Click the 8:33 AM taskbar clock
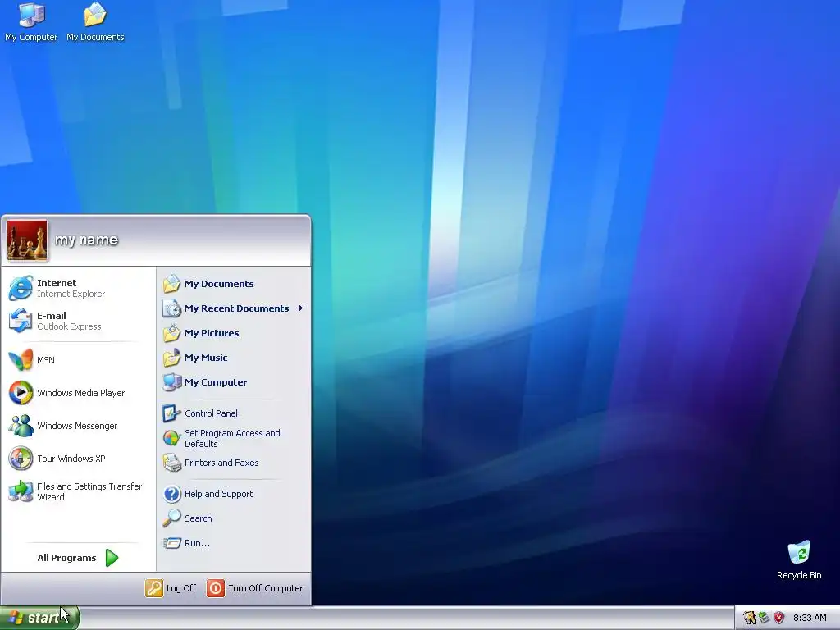Viewport: 840px width, 630px height. [810, 618]
